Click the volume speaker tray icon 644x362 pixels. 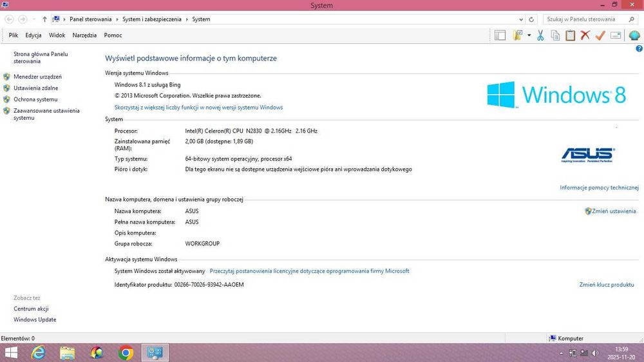pos(595,353)
